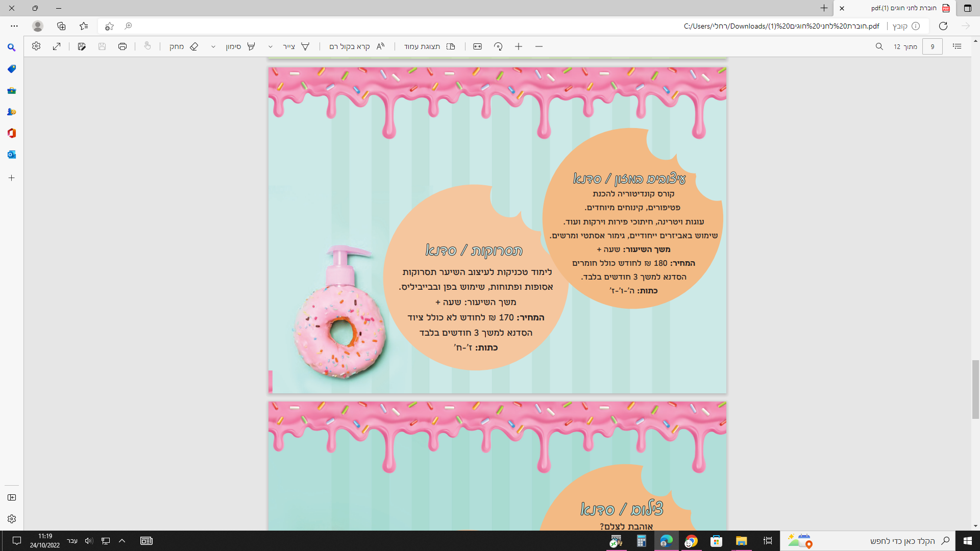Open the PDF search magnifier

pyautogui.click(x=879, y=46)
